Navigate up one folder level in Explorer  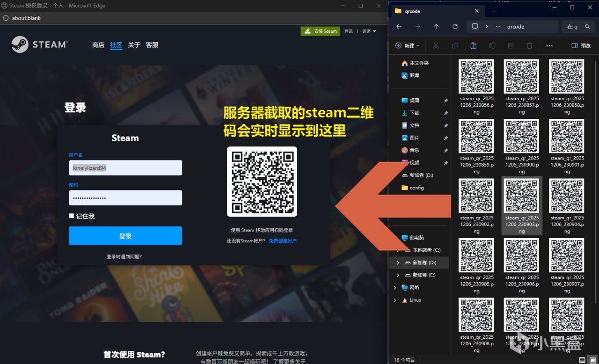tap(436, 27)
